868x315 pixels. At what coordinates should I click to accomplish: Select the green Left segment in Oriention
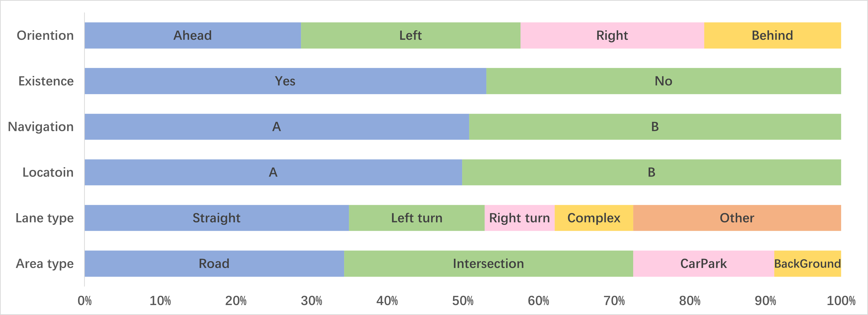coord(410,35)
